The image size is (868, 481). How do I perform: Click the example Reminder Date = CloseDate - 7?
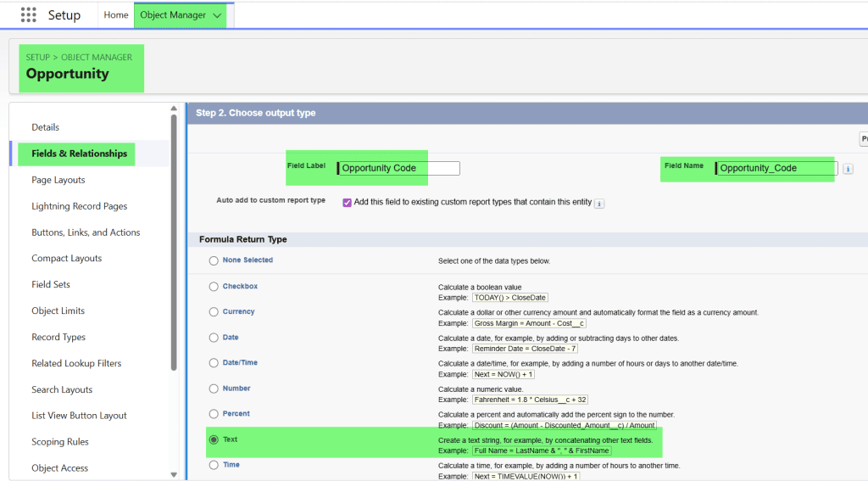point(525,349)
